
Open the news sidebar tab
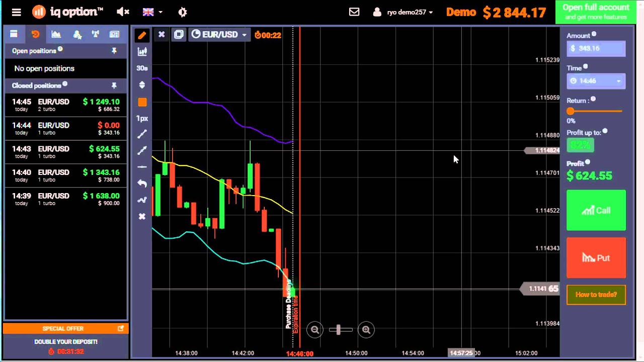115,34
